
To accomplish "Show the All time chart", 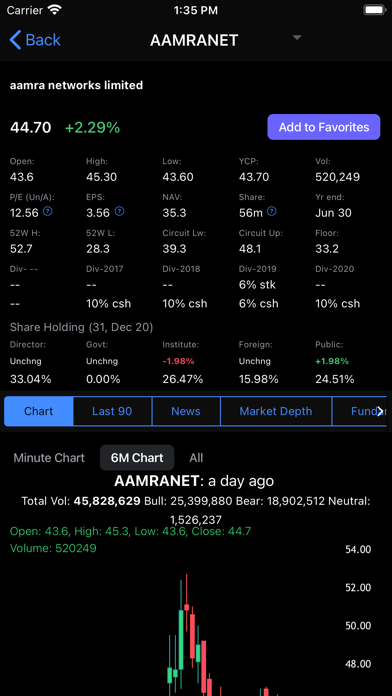I will point(196,458).
